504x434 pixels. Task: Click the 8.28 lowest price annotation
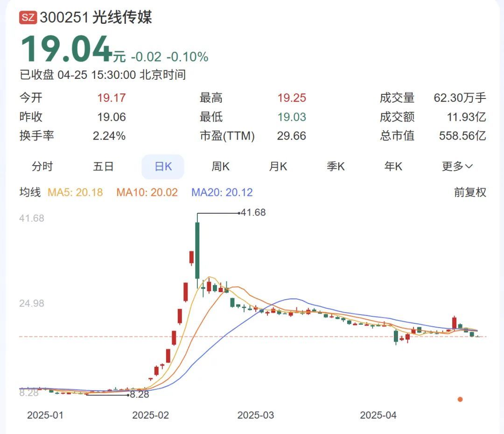[x=139, y=394]
